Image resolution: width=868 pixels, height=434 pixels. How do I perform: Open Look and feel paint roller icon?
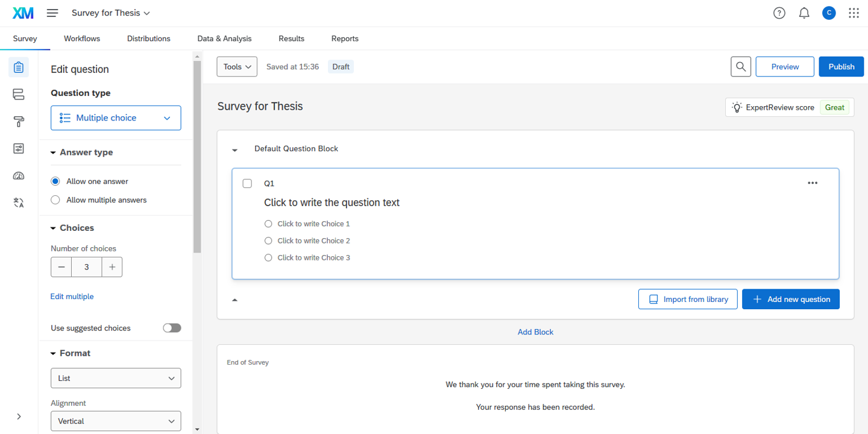click(x=19, y=122)
